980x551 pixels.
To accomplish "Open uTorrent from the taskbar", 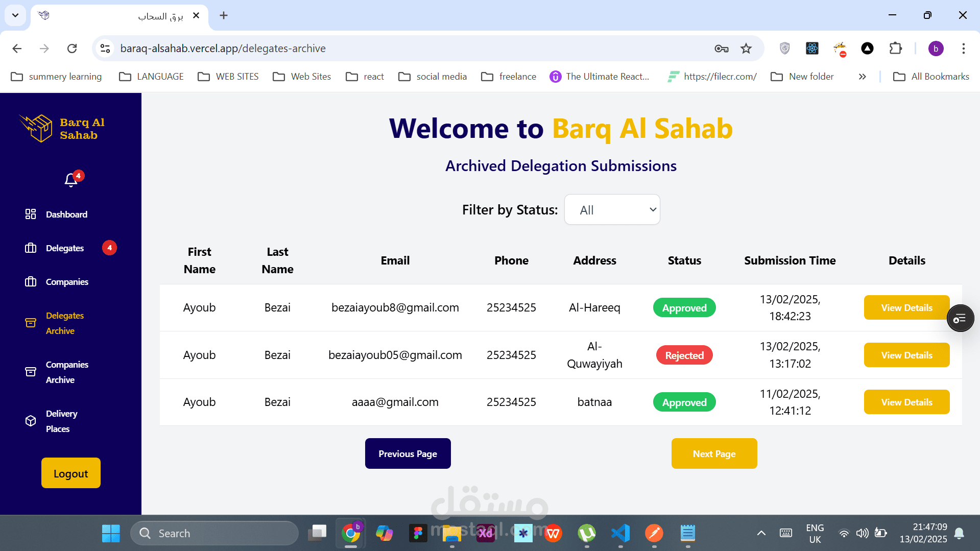I will click(587, 533).
